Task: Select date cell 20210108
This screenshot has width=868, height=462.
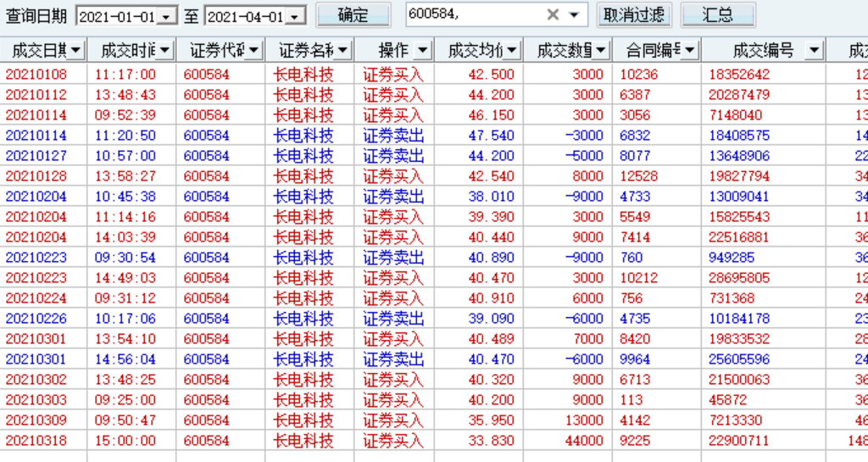Action: coord(36,74)
